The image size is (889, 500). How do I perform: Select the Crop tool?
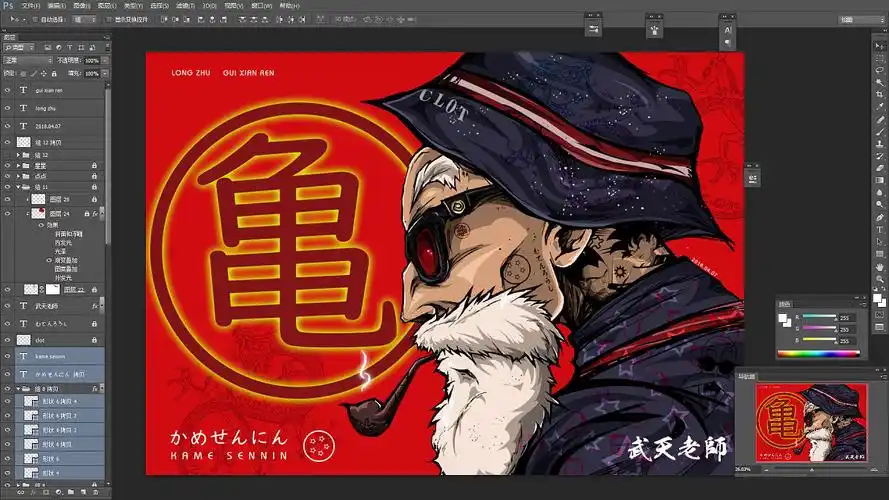(879, 95)
